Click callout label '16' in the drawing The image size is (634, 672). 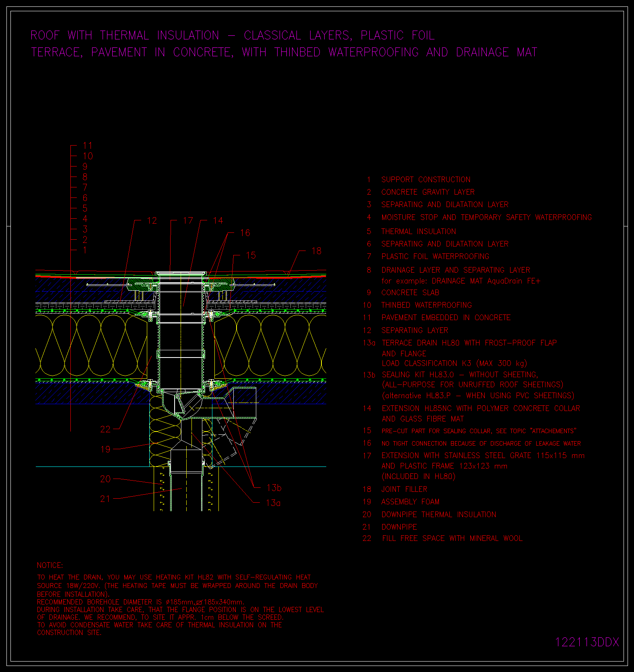pos(245,233)
